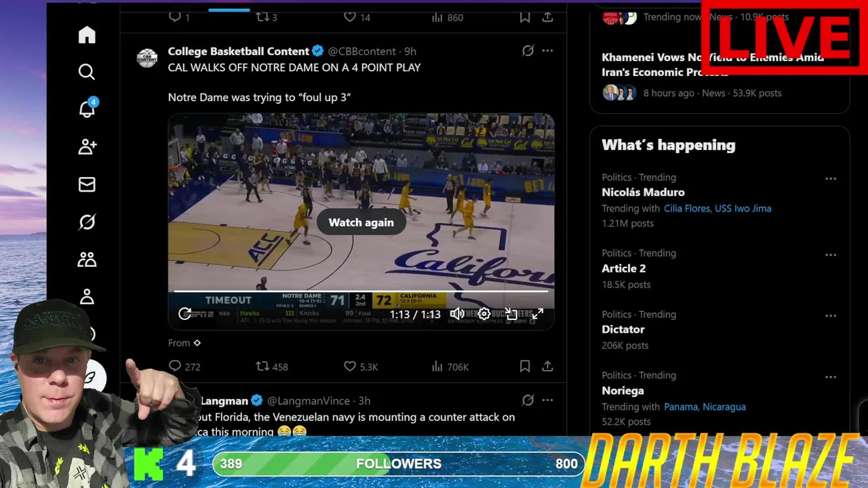This screenshot has height=488, width=868.
Task: Open more options on Langman post
Action: [547, 400]
